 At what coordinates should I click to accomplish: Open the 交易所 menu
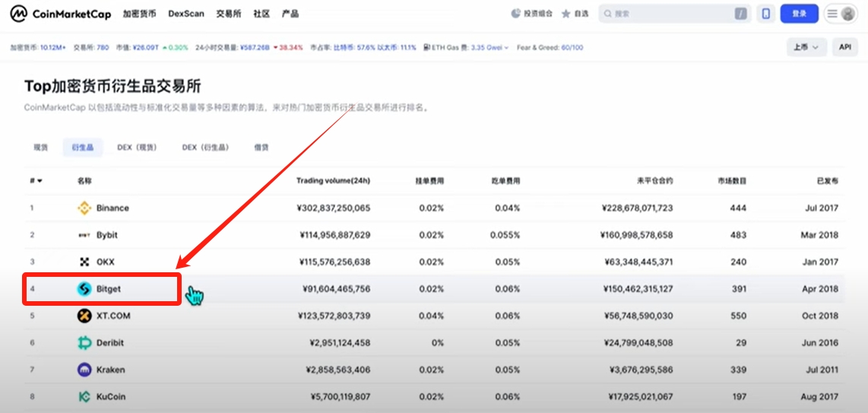pyautogui.click(x=229, y=14)
